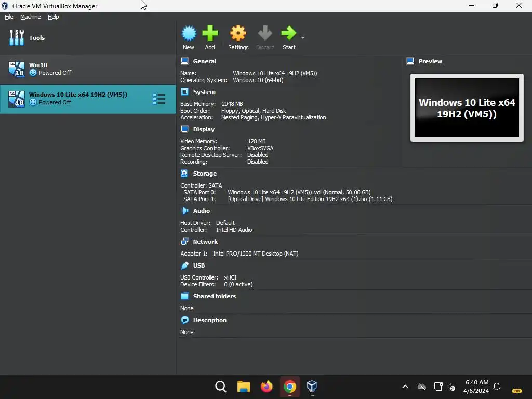The image size is (532, 399).
Task: Click the VM preview thumbnail
Action: 467,108
